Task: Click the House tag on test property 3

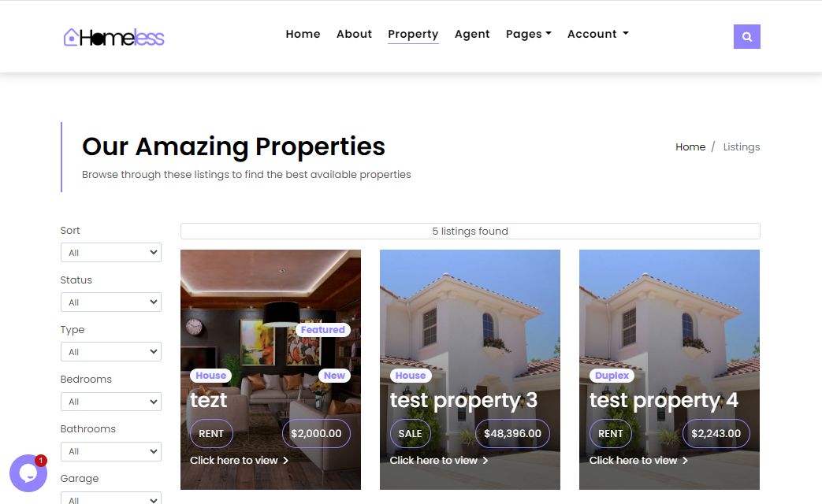Action: pos(411,375)
